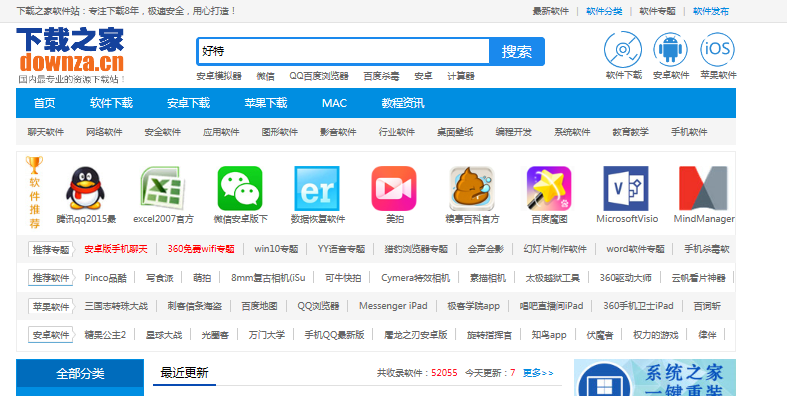Select the 系统软件 category
This screenshot has width=787, height=396.
[x=572, y=132]
